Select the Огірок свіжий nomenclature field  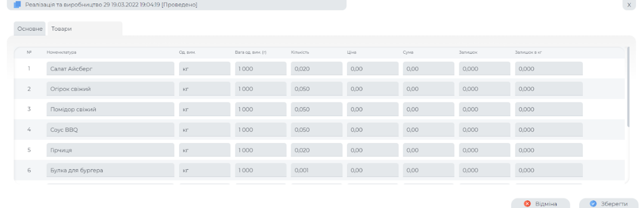pos(110,89)
